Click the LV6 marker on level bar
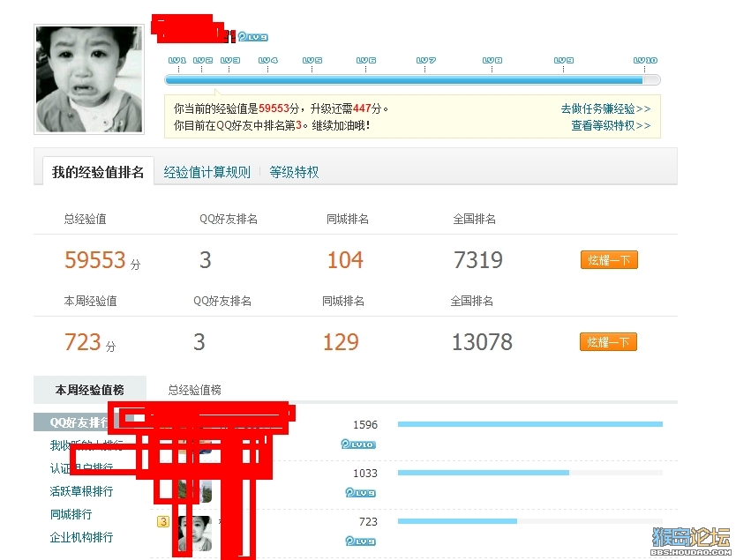736x560 pixels. (366, 61)
